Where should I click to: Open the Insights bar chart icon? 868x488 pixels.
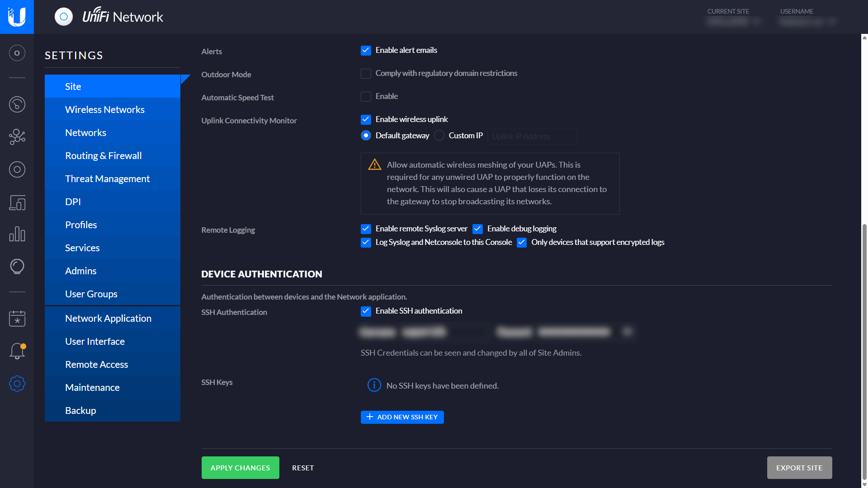click(17, 234)
